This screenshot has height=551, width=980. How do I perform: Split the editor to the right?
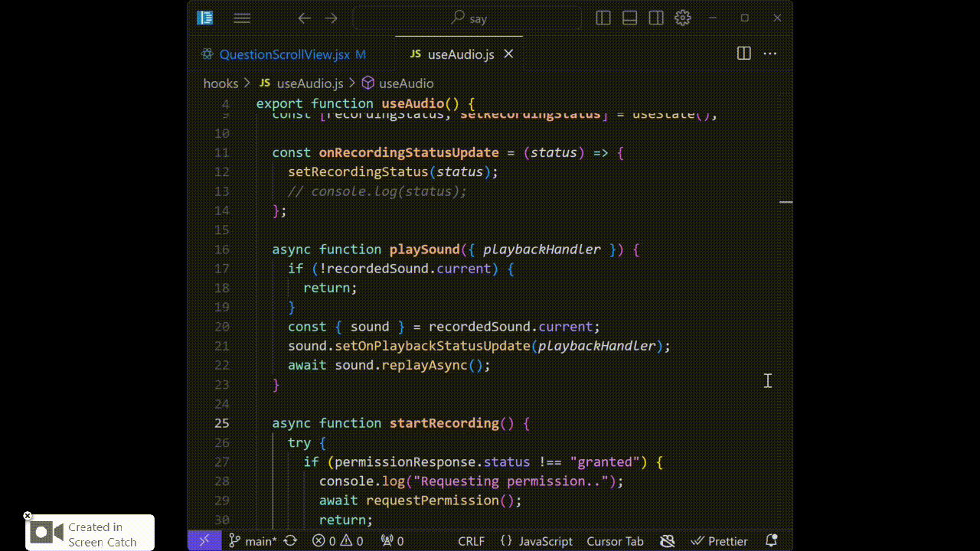point(743,54)
